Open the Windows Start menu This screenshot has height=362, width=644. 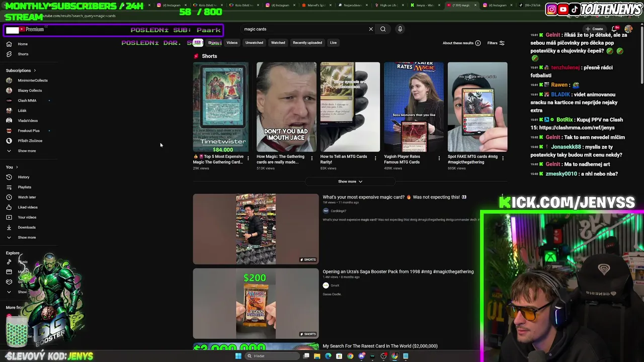pyautogui.click(x=238, y=356)
